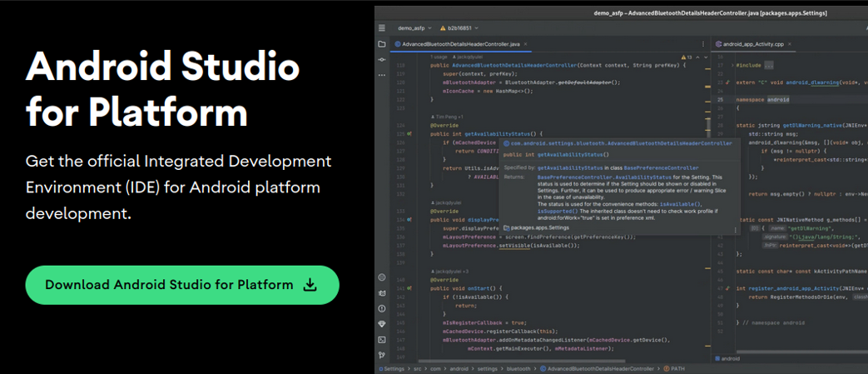Close the android_app_Activity.cpp tab
This screenshot has width=868, height=374.
[x=790, y=44]
